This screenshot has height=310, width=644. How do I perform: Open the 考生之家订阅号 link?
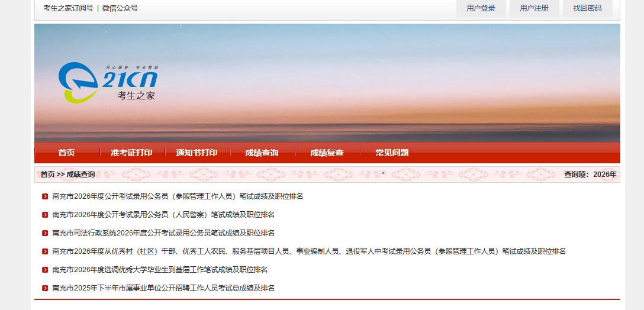(x=68, y=8)
